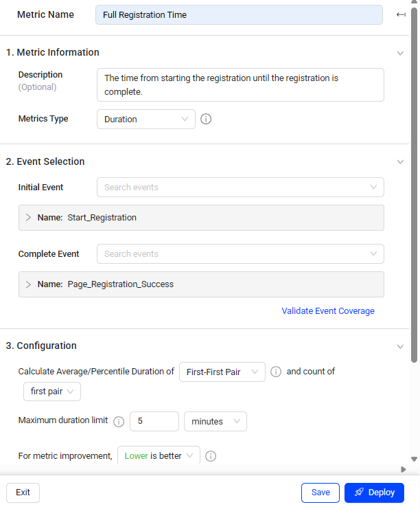Screen dimensions: 420x509
Task: Click the Metric Name input field
Action: pos(239,15)
